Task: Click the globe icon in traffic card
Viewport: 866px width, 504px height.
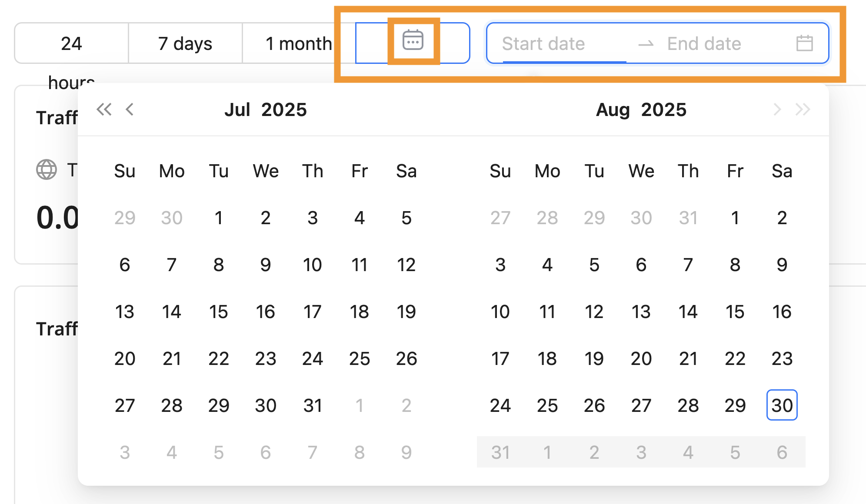Action: (x=47, y=169)
